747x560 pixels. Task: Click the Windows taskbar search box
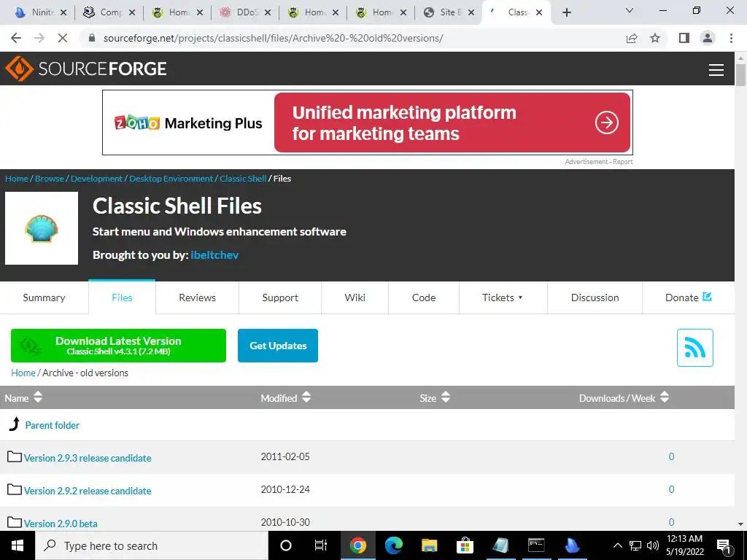pos(152,545)
